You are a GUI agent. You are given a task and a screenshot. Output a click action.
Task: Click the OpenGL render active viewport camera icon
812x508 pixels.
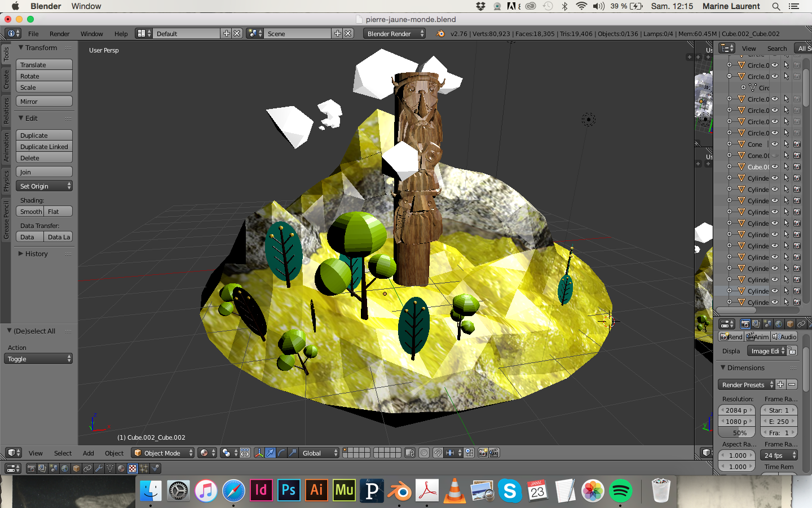coord(483,453)
